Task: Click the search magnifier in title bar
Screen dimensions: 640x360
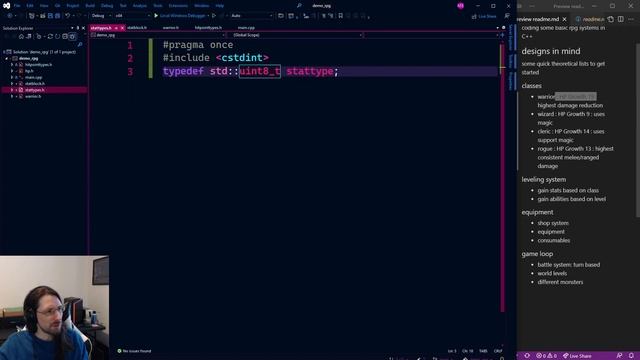Action: 299,6
